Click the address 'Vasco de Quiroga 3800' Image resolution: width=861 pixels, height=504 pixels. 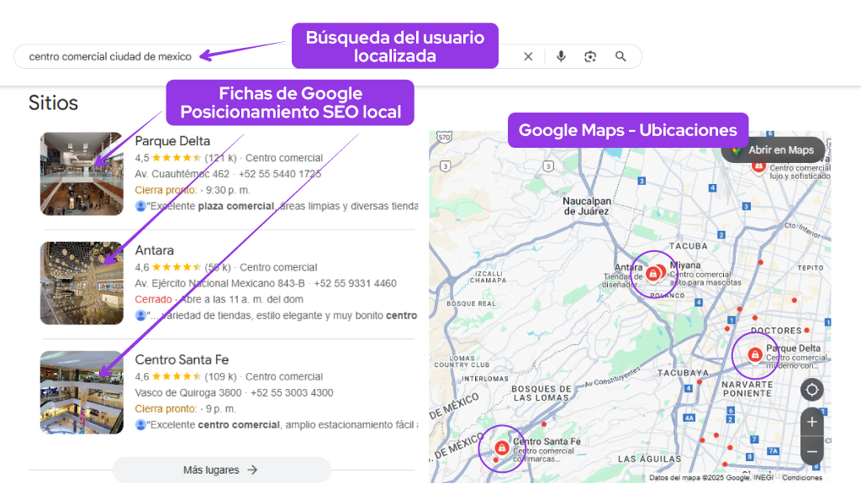(x=188, y=392)
